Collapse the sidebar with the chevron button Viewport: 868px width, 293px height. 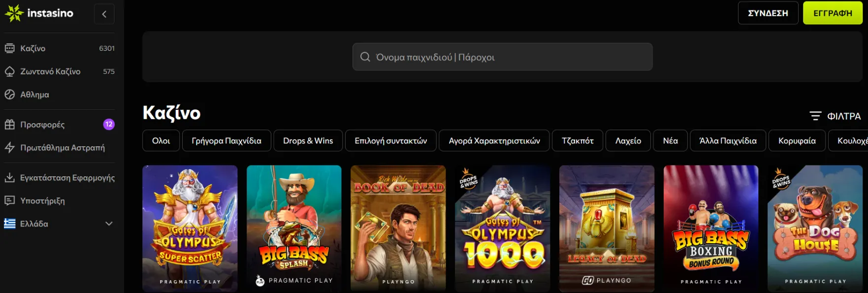104,14
